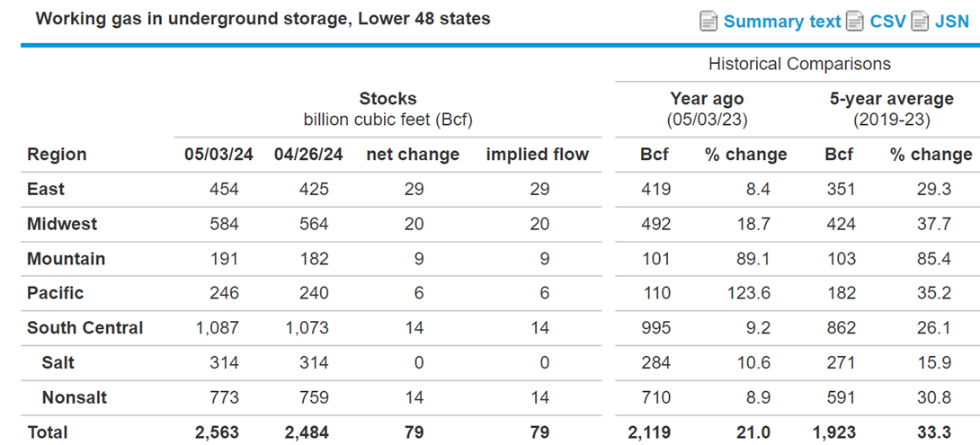Select the Region column header
Screen dimensions: 980x445
[57, 155]
